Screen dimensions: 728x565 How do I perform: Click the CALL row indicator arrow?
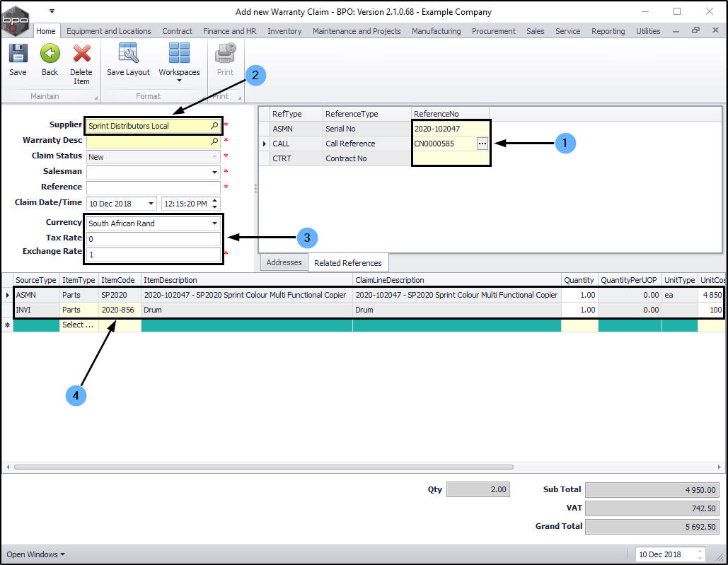[265, 144]
